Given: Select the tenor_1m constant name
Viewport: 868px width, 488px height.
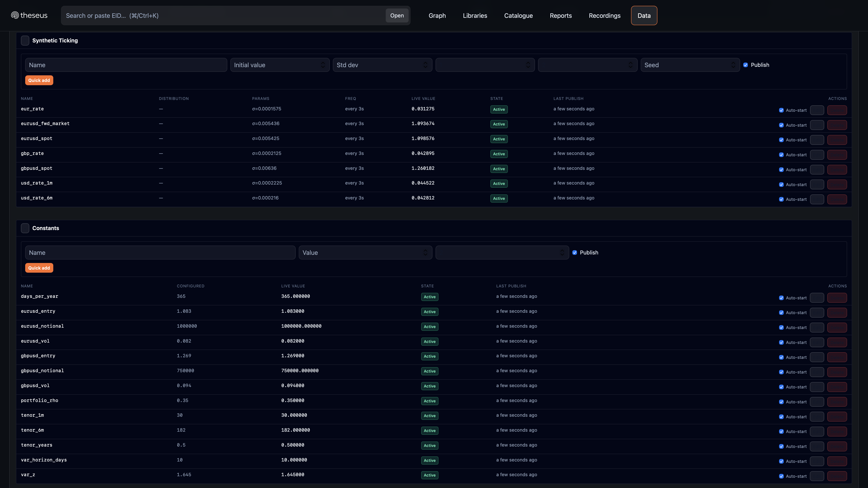Looking at the screenshot, I should pos(32,415).
